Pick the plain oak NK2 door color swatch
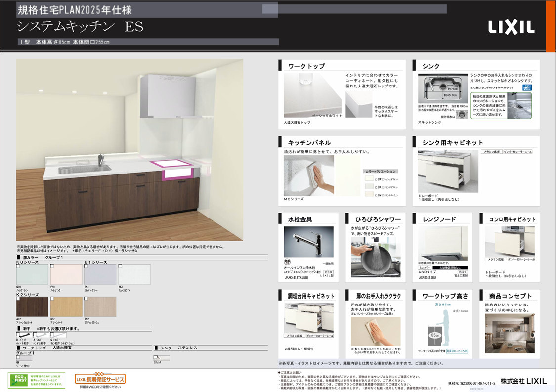This screenshot has height=392, width=556. (x=66, y=306)
